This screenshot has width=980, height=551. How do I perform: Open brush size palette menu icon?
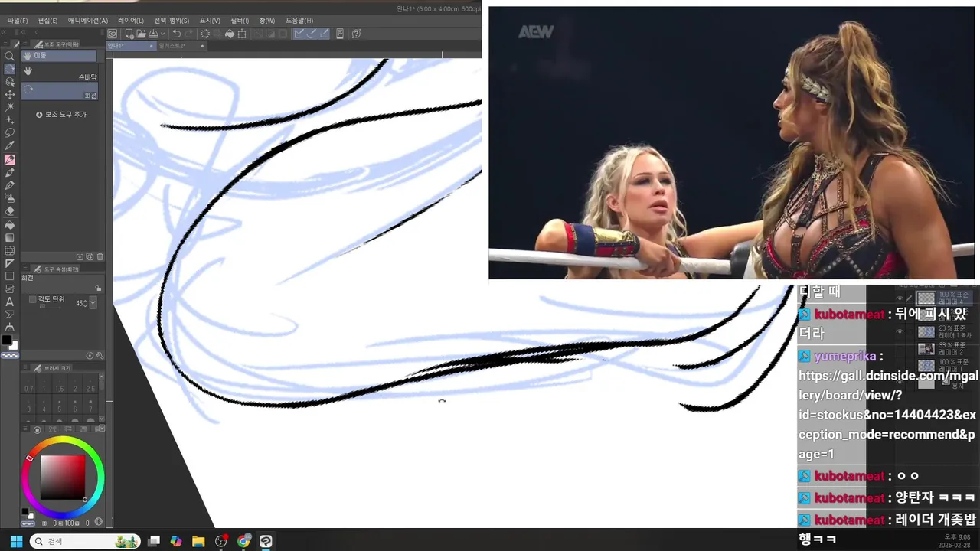(x=26, y=368)
